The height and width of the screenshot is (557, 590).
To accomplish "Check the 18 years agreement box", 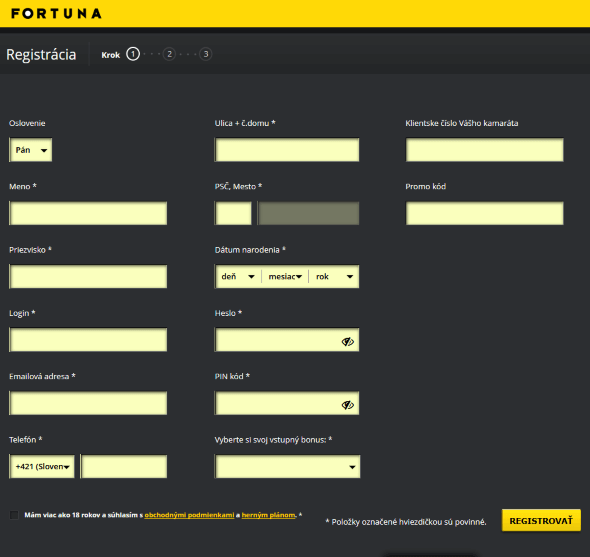I will 14,515.
